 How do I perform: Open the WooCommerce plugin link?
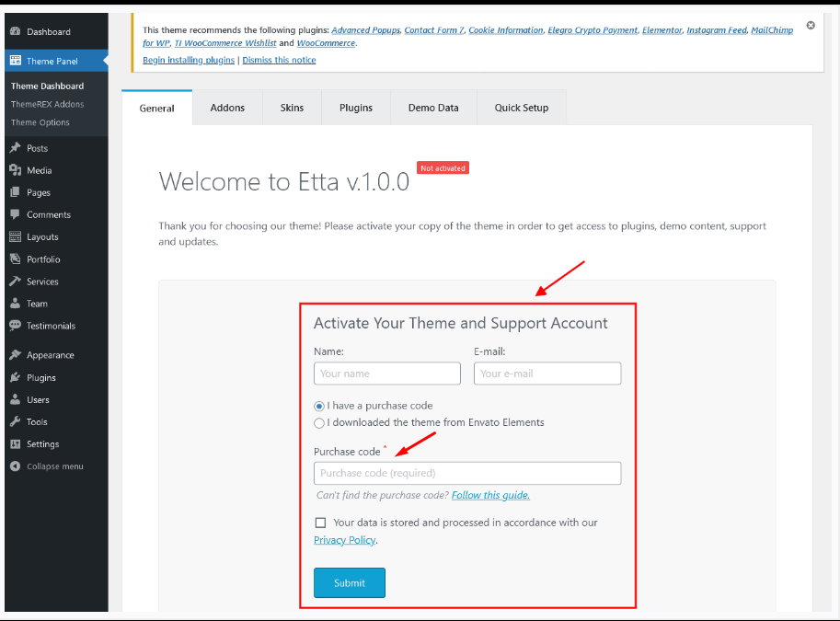(327, 43)
